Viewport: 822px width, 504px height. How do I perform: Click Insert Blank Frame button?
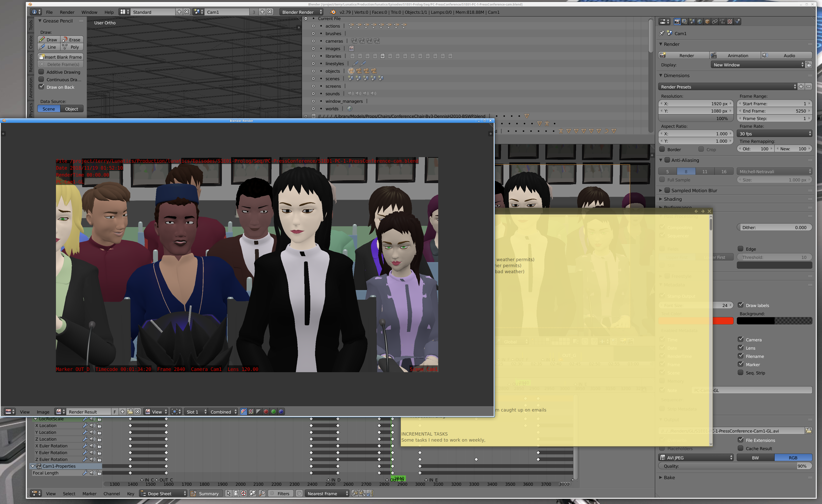point(60,57)
